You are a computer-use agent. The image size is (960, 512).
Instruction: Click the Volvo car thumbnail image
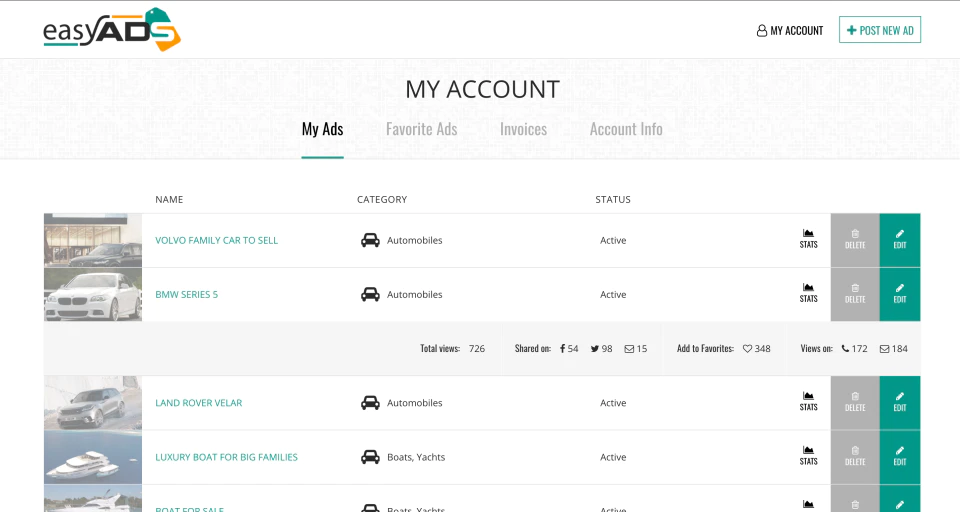[93, 240]
